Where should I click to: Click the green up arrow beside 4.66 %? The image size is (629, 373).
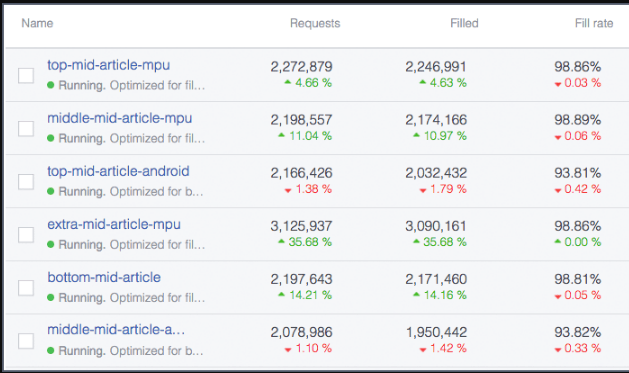point(288,82)
